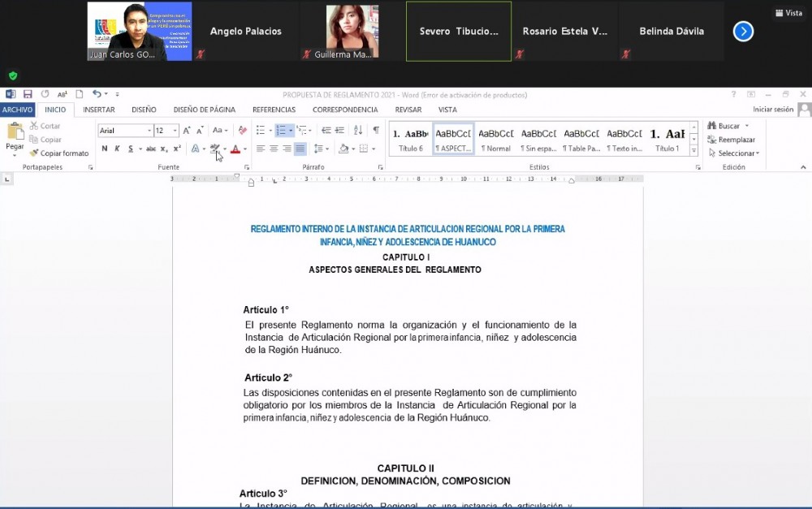Screen dimensions: 812x509
Task: Apply the Normal style from styles gallery
Action: 495,139
